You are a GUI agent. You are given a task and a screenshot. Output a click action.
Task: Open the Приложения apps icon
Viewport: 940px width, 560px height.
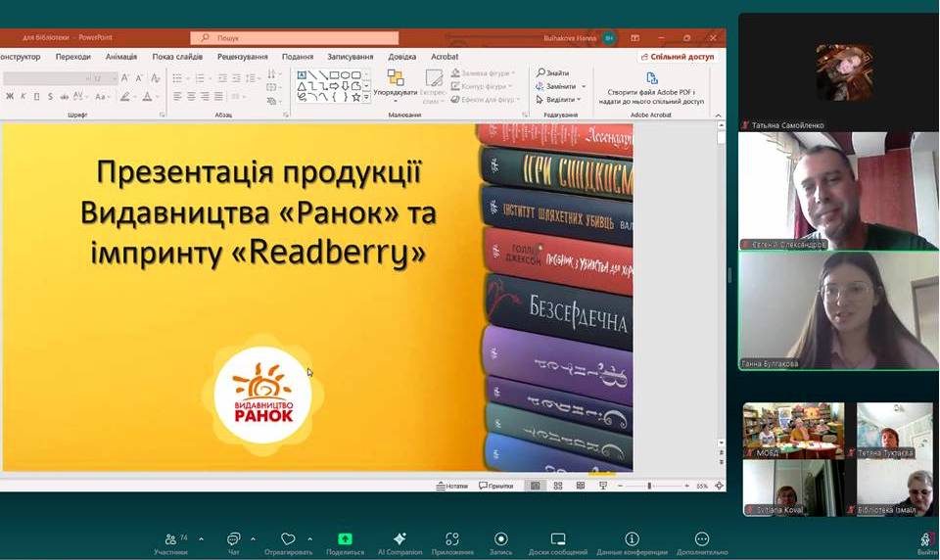pyautogui.click(x=451, y=539)
